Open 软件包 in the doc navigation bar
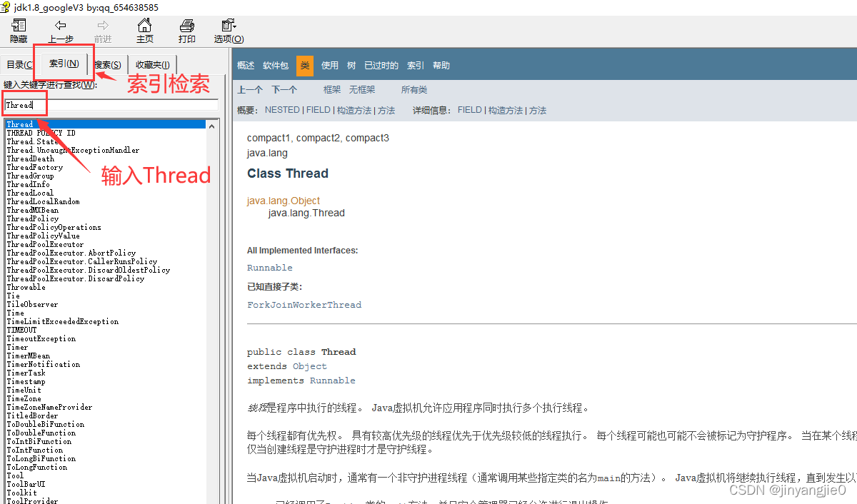857x504 pixels. (276, 66)
